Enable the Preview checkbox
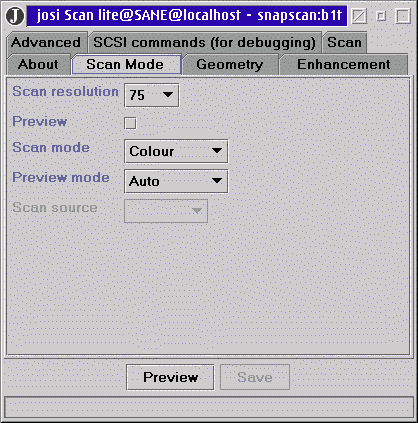The width and height of the screenshot is (418, 423). pos(130,123)
